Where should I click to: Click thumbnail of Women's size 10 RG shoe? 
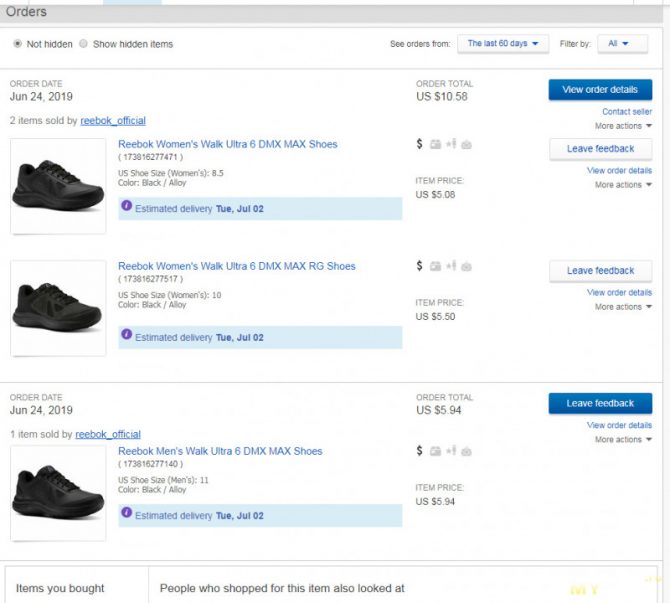pos(58,308)
